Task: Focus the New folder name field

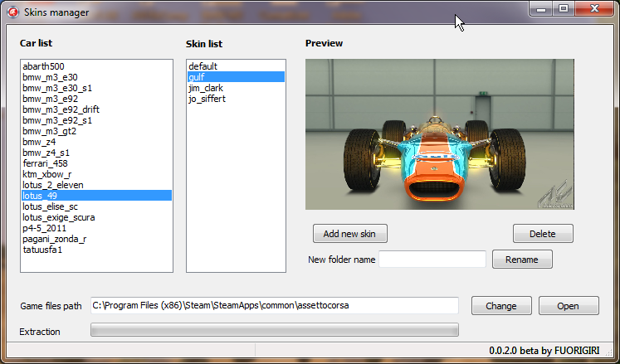Action: tap(432, 260)
